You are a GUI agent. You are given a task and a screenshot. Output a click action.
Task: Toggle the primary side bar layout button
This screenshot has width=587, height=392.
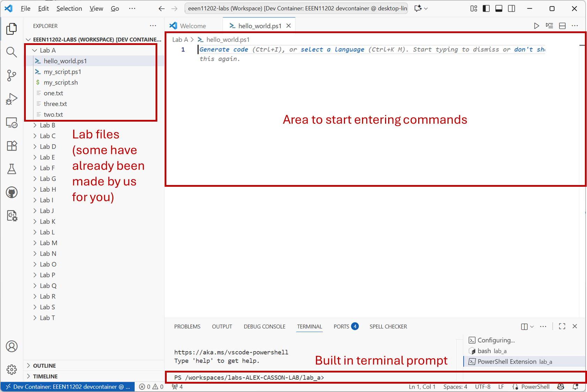[486, 8]
